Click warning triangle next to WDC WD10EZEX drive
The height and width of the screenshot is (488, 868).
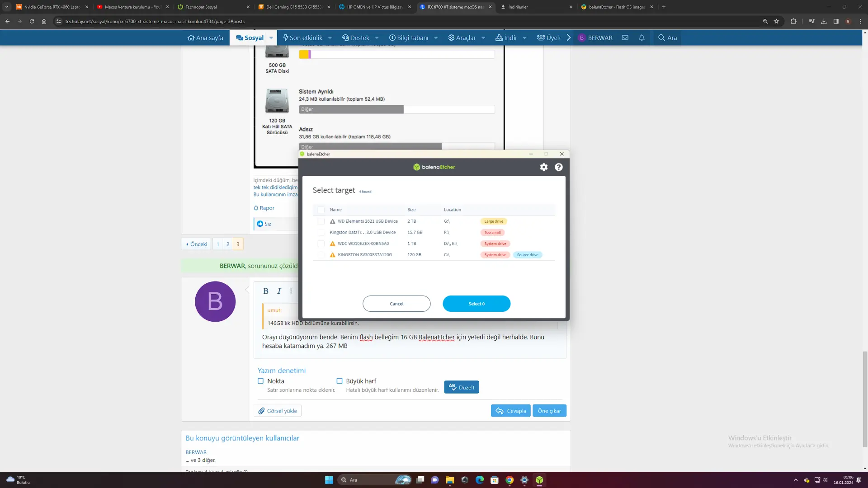click(x=333, y=244)
